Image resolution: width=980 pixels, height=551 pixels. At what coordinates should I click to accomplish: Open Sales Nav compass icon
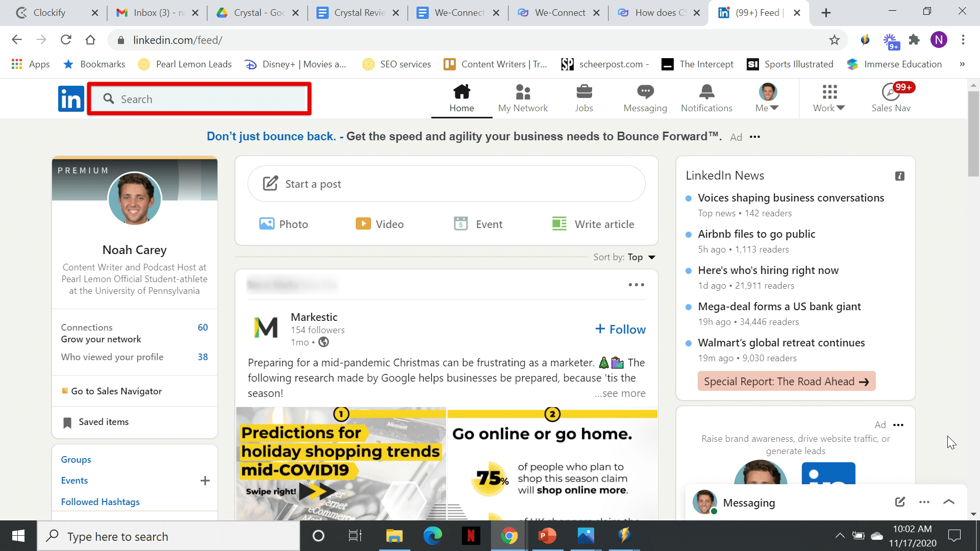(891, 92)
